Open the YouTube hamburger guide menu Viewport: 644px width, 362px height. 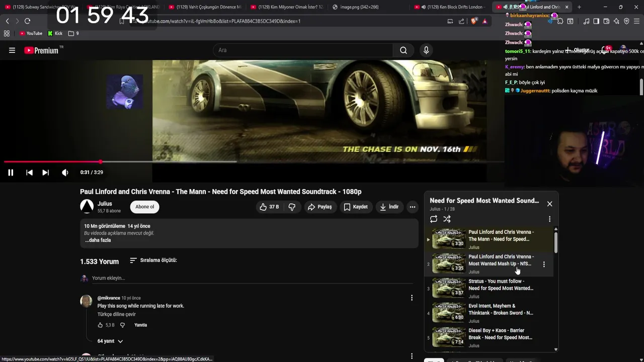(x=12, y=50)
